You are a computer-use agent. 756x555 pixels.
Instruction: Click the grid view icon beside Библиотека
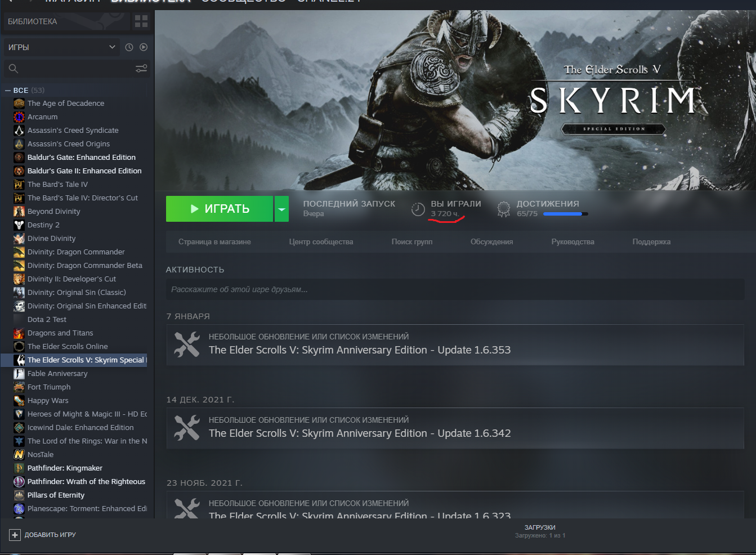coord(141,21)
